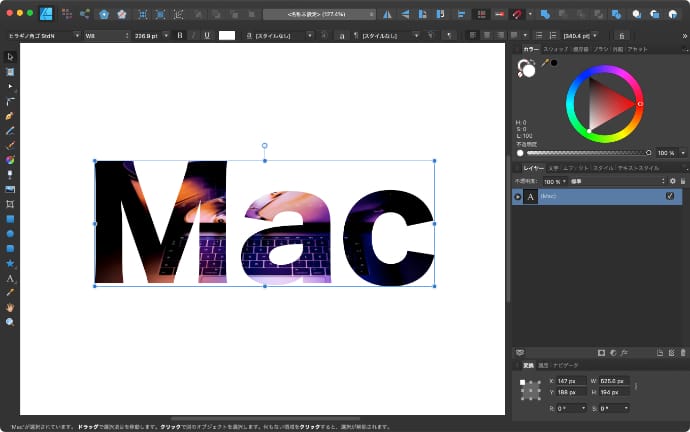Switch to the スウォッチ tab
This screenshot has width=690, height=432.
[556, 48]
